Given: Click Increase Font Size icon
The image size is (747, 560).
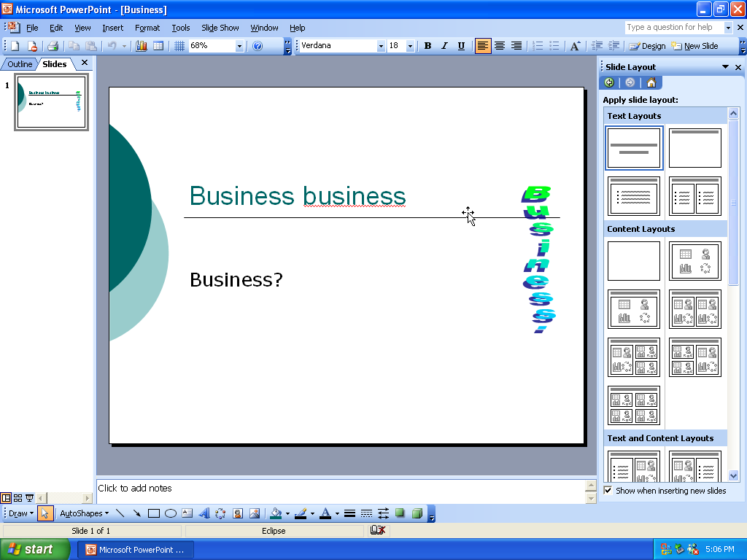Looking at the screenshot, I should point(575,46).
